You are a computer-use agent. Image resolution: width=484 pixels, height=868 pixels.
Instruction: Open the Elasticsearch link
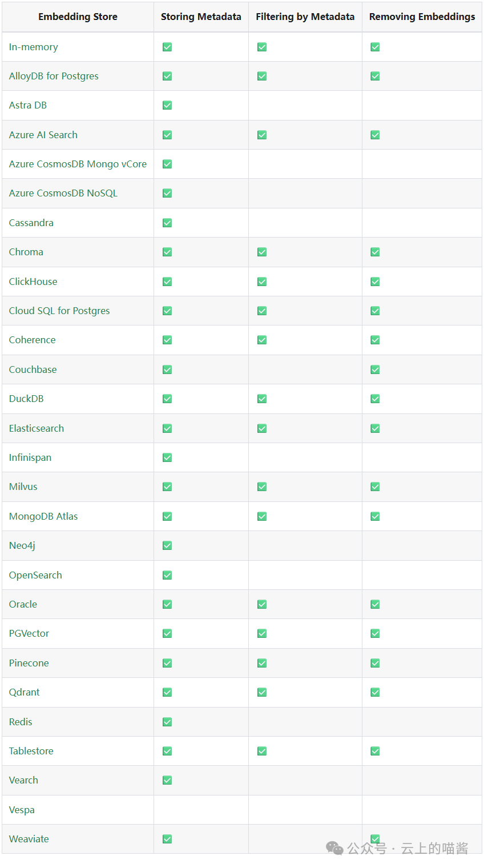click(37, 428)
